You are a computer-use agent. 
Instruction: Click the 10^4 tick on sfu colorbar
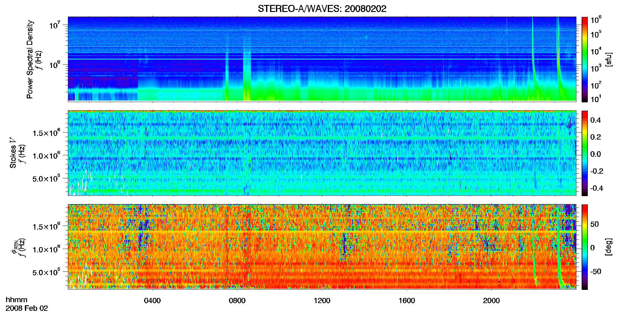[x=596, y=51]
